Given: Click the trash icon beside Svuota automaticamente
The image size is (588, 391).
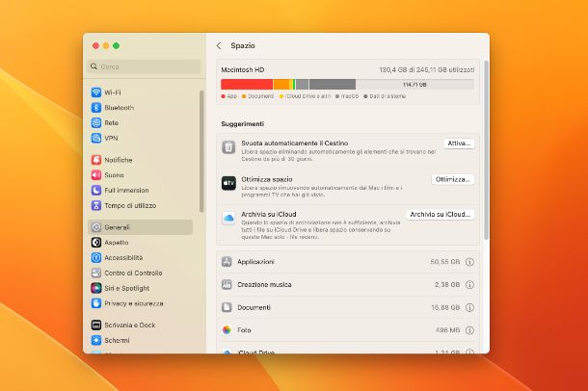Looking at the screenshot, I should coord(228,147).
